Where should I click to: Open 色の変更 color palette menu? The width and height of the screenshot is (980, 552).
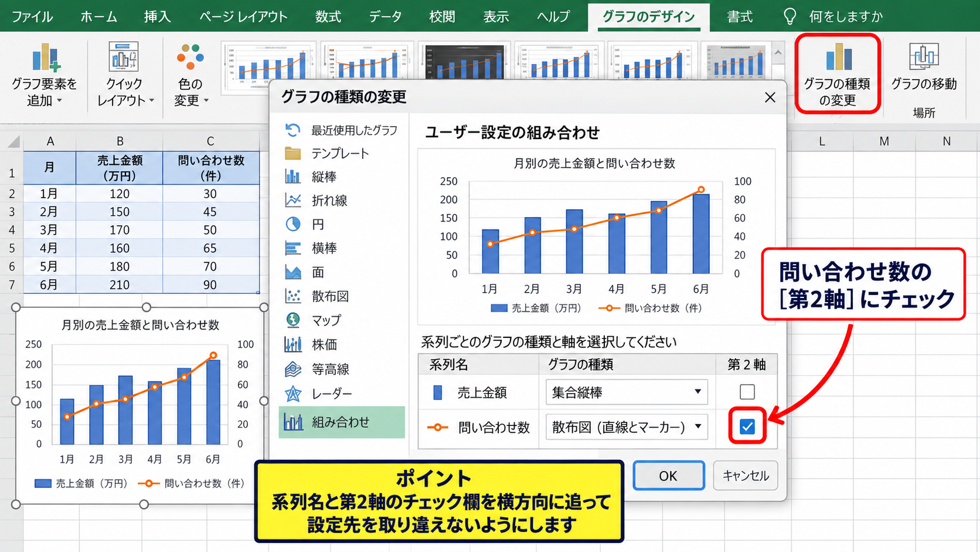click(190, 75)
